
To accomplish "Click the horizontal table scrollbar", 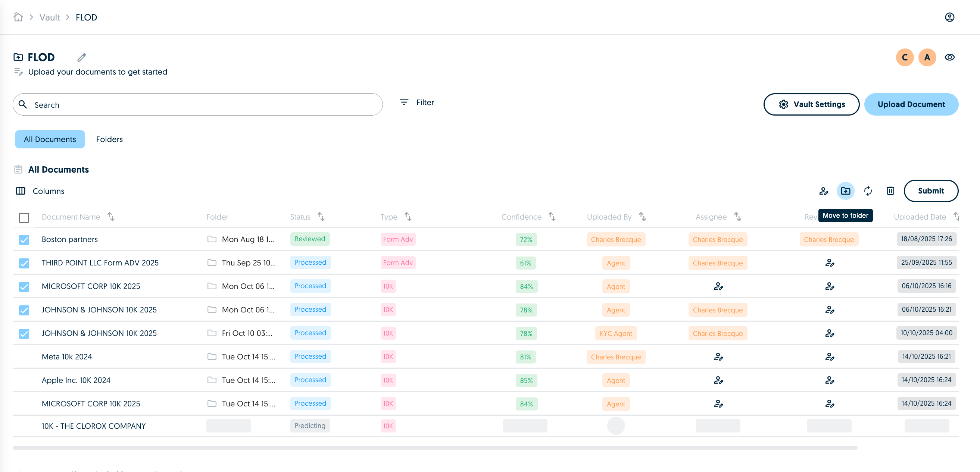I will click(435, 448).
